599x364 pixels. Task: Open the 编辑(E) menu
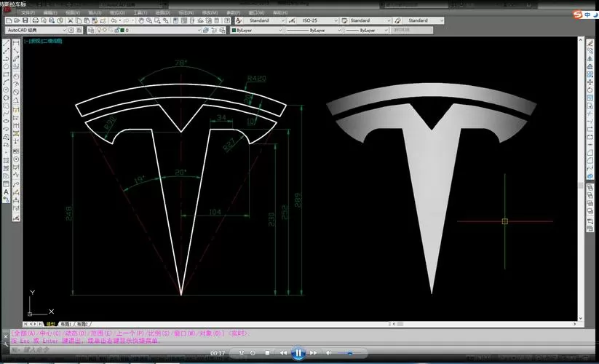[x=50, y=13]
